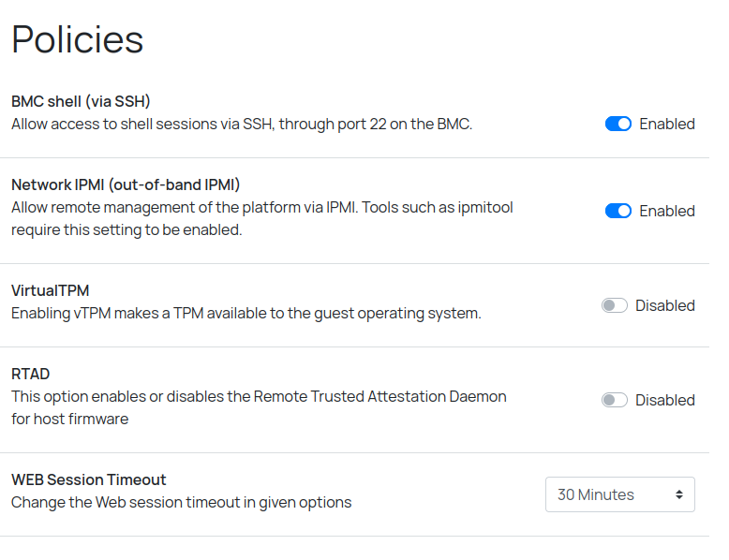Viewport: 729px width, 560px height.
Task: Click the Enabled label beside BMC shell
Action: (667, 124)
